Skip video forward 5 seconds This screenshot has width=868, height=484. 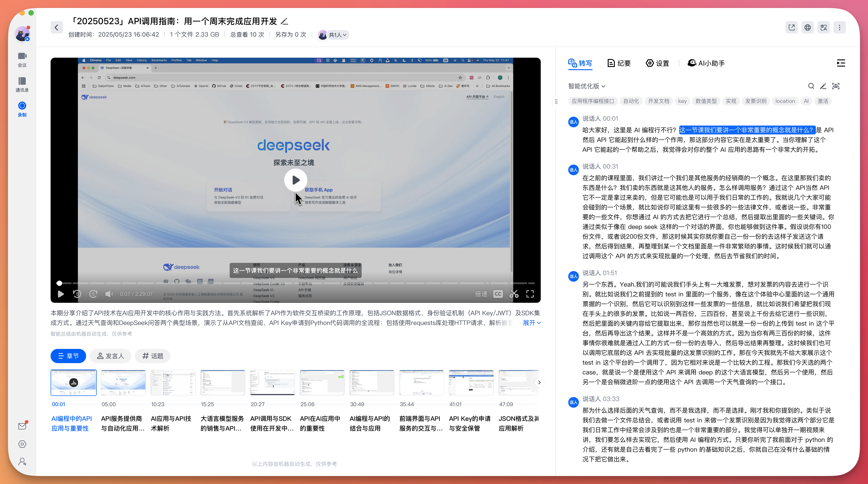[x=93, y=294]
